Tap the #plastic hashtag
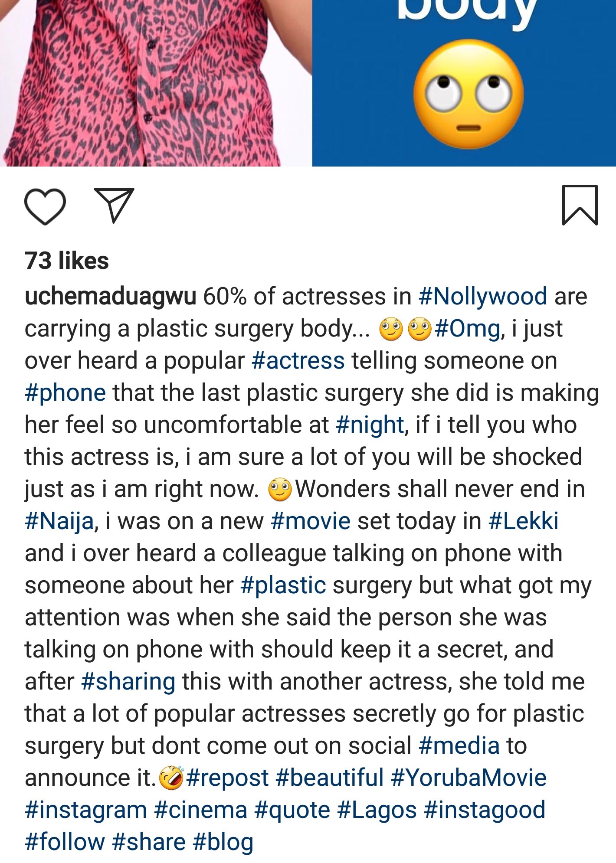This screenshot has height=863, width=616. click(x=283, y=585)
